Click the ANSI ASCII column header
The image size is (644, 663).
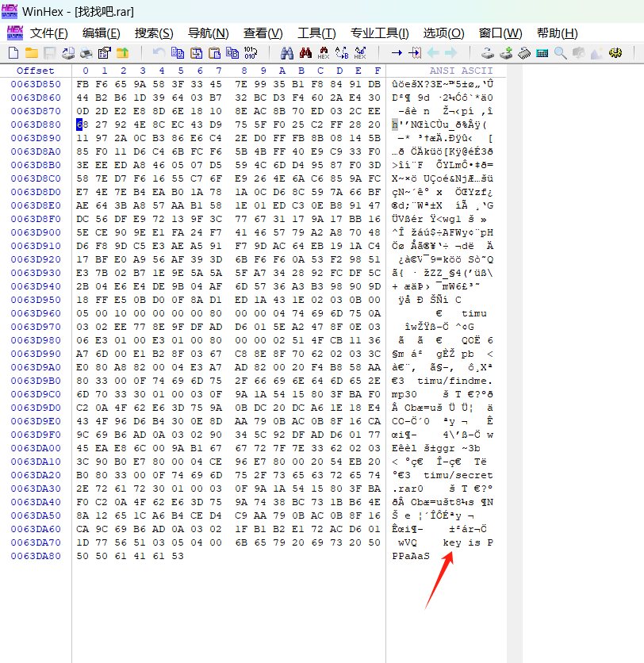click(x=462, y=71)
